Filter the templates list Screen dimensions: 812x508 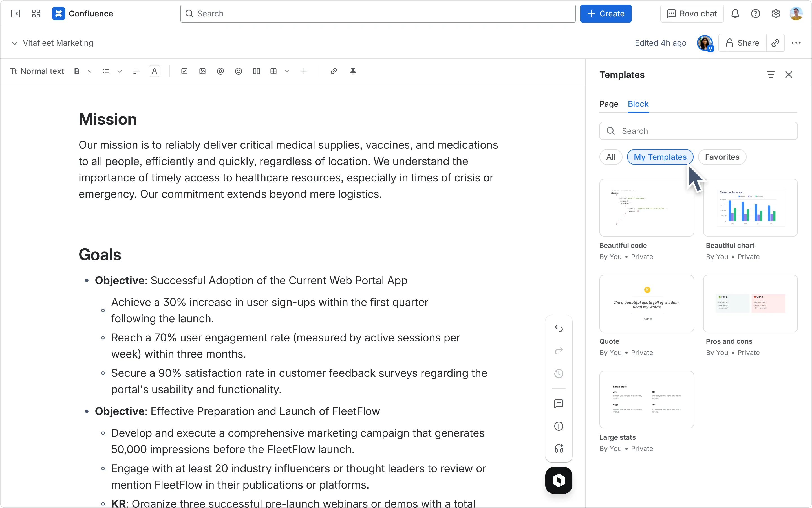771,75
